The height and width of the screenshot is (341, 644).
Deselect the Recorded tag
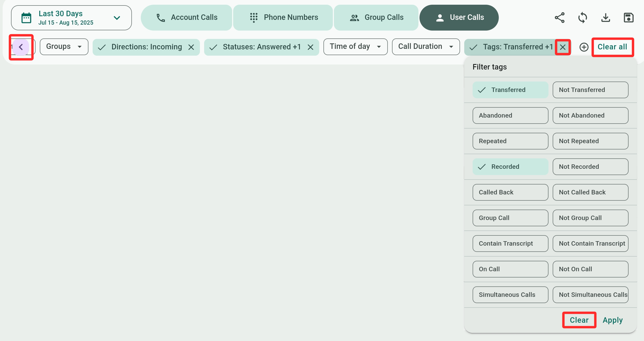(x=510, y=167)
